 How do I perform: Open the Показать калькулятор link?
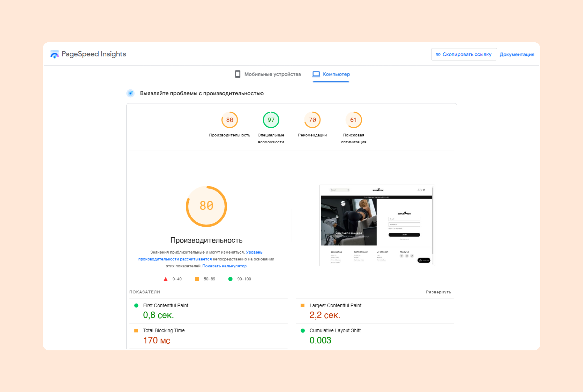(224, 266)
